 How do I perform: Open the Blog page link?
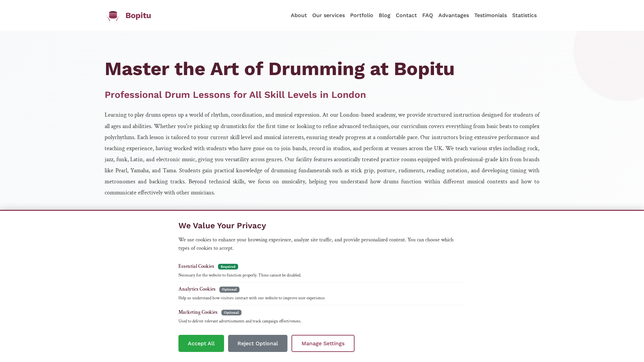[x=384, y=15]
